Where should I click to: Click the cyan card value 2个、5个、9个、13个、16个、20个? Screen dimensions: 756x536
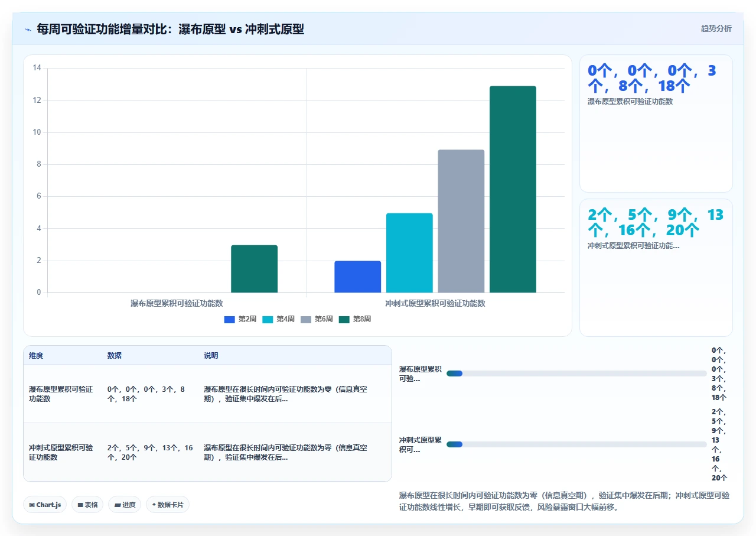(655, 222)
